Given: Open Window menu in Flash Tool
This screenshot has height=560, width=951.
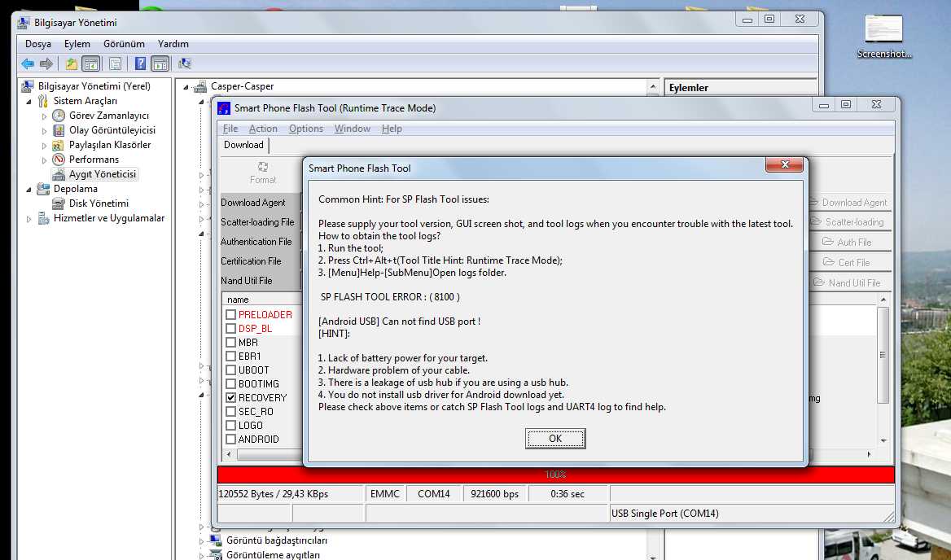Looking at the screenshot, I should (353, 129).
